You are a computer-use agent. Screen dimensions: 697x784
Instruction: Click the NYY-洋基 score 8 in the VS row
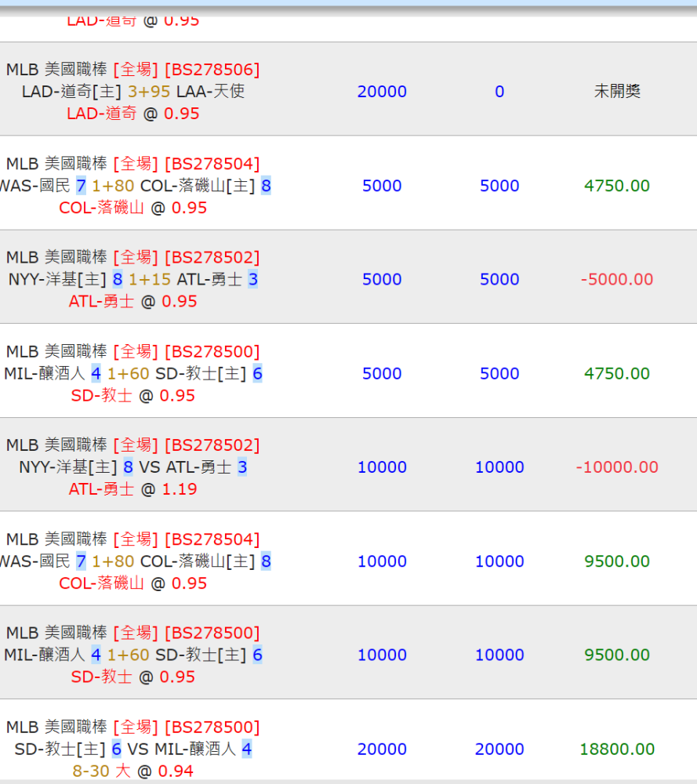tap(128, 467)
